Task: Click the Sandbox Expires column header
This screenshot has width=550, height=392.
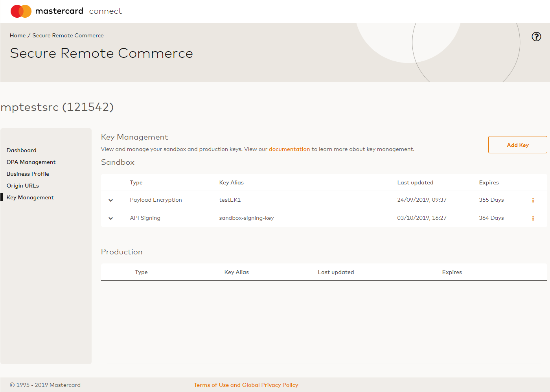Action: [x=489, y=182]
